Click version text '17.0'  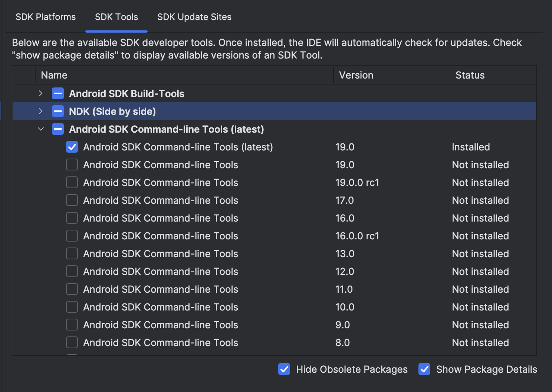click(345, 200)
